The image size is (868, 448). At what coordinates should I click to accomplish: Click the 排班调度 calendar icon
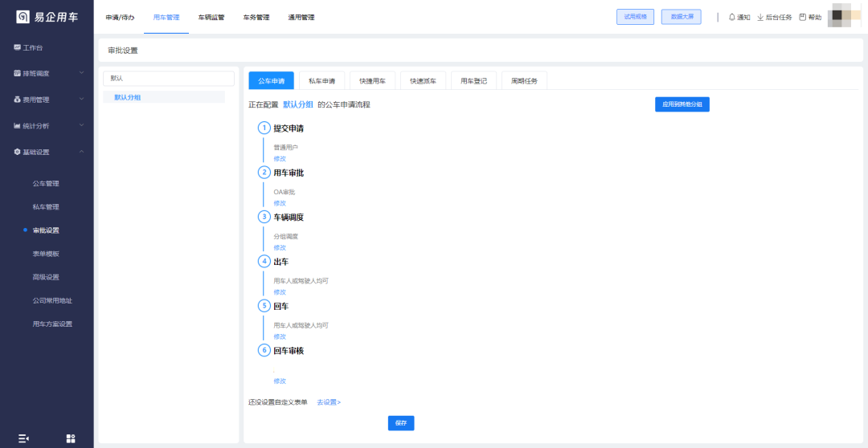[17, 74]
